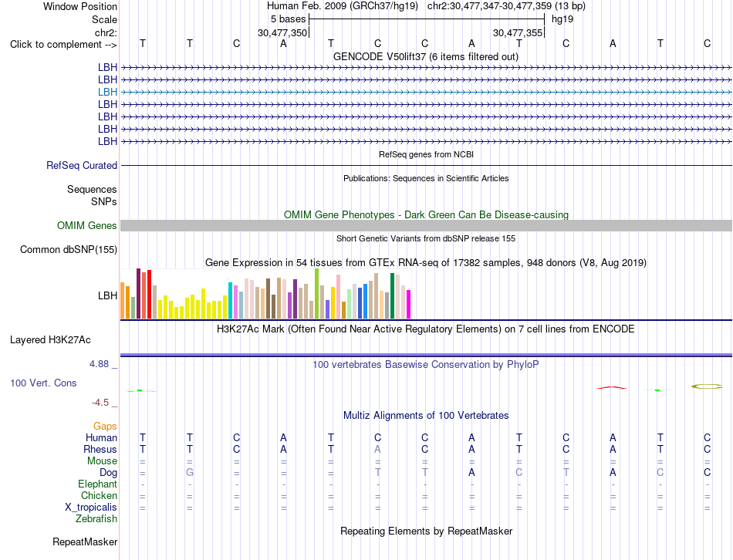Click the 'RefSeq Curated' track label
This screenshot has width=733, height=560.
coord(82,166)
